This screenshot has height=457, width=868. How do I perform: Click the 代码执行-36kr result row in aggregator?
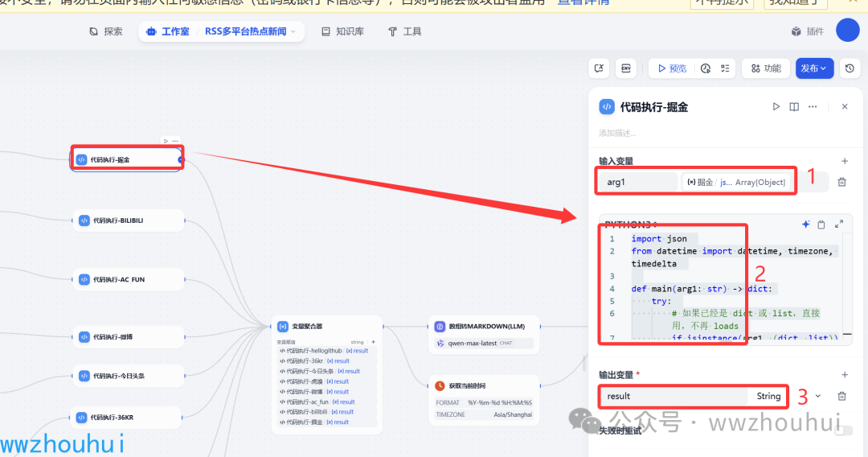(x=326, y=361)
